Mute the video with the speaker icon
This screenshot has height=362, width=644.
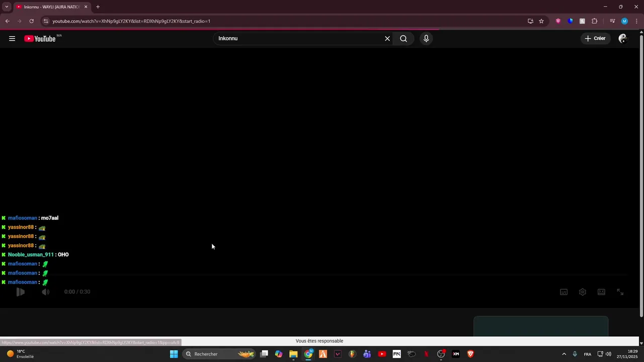point(46,292)
